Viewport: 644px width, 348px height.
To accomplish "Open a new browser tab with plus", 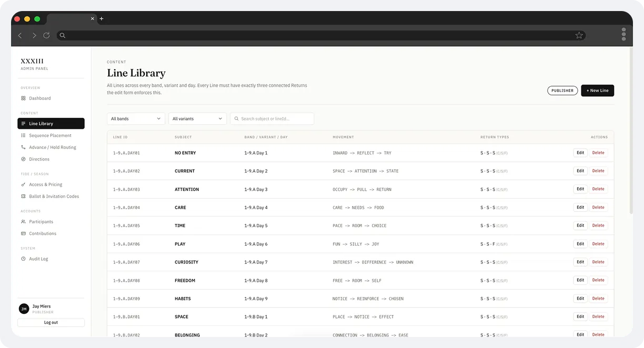I will coord(102,18).
